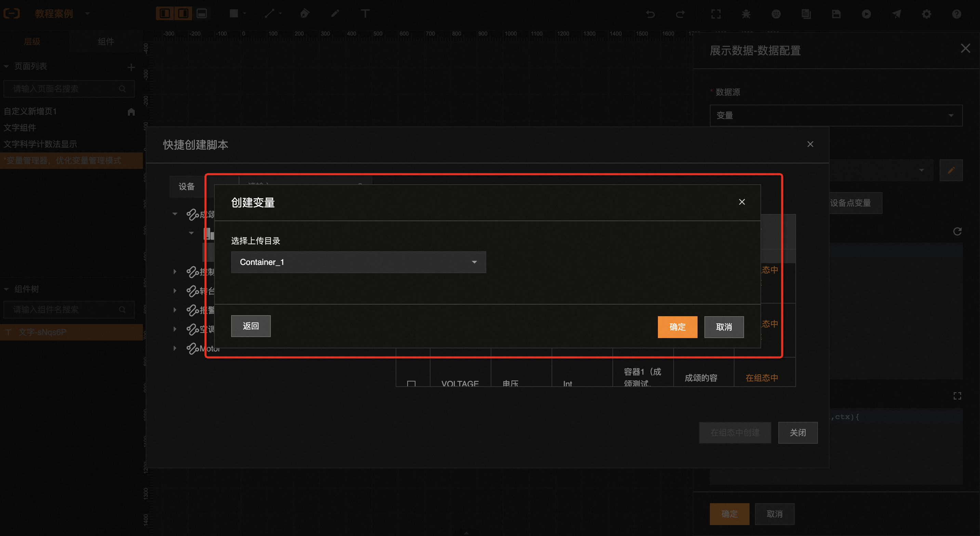Click the save disk icon in toolbar
The image size is (980, 536).
[836, 14]
